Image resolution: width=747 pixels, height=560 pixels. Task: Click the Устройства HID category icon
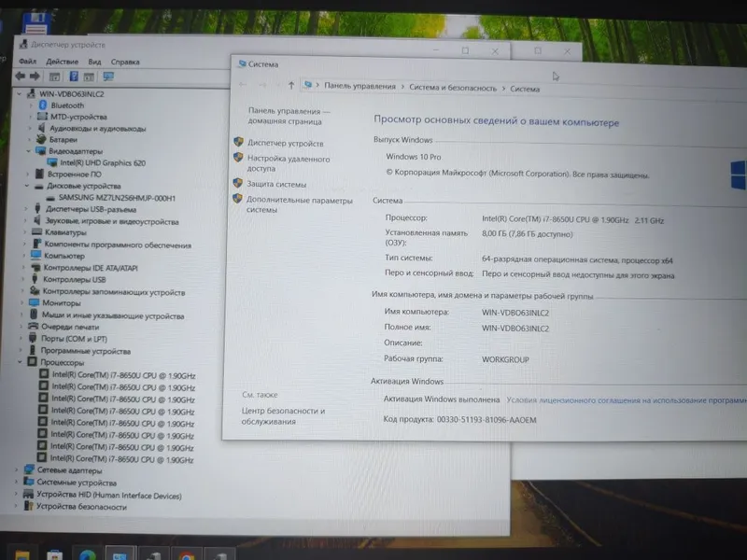pos(29,495)
